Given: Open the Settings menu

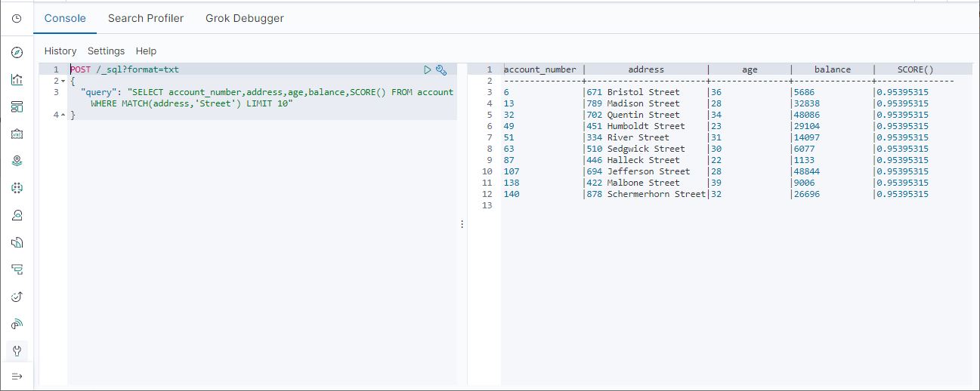Looking at the screenshot, I should [106, 51].
